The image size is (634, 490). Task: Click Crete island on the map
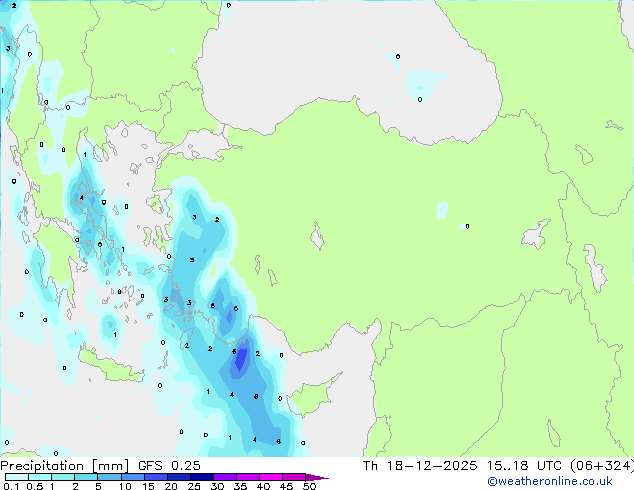tap(111, 367)
